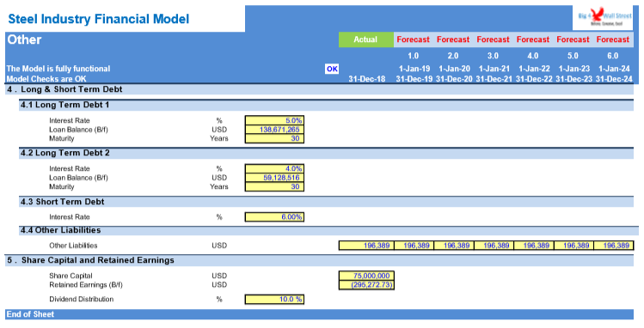644x328 pixels.
Task: Click the first Forecast column header
Action: pyautogui.click(x=414, y=39)
